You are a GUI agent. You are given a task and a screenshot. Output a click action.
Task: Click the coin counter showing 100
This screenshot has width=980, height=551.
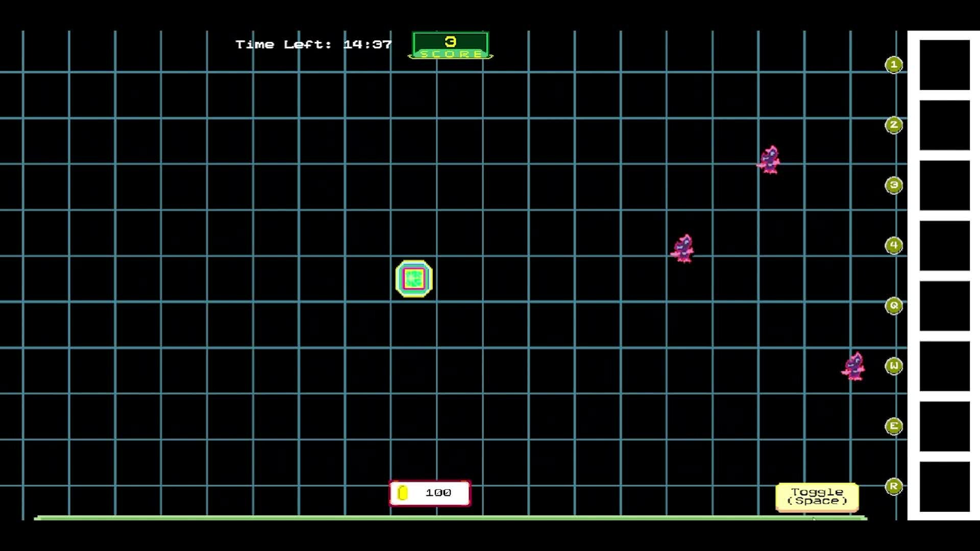coord(430,493)
